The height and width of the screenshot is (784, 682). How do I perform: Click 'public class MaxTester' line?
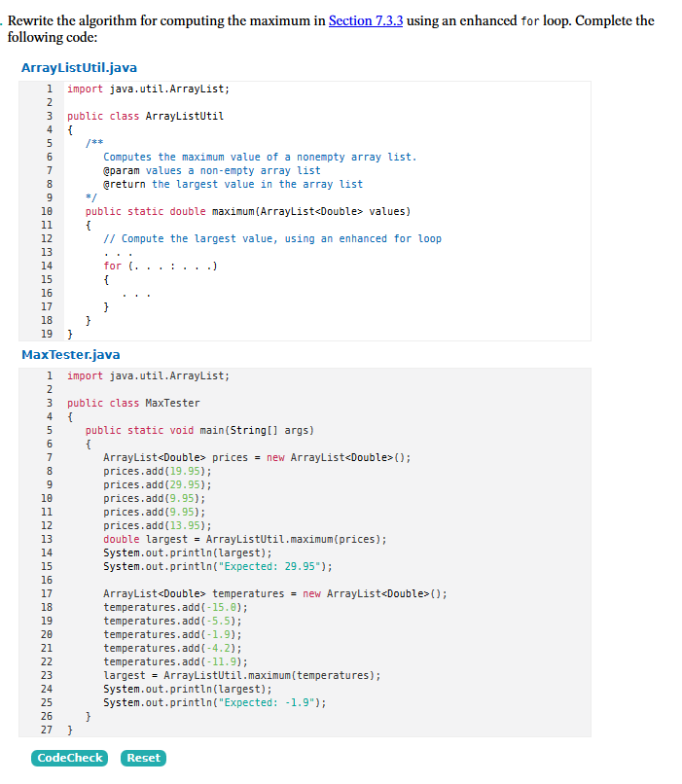click(133, 403)
